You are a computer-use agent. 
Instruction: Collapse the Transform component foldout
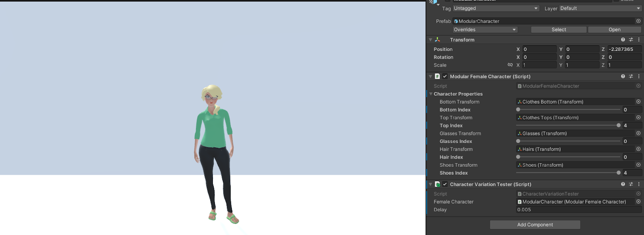pyautogui.click(x=430, y=40)
